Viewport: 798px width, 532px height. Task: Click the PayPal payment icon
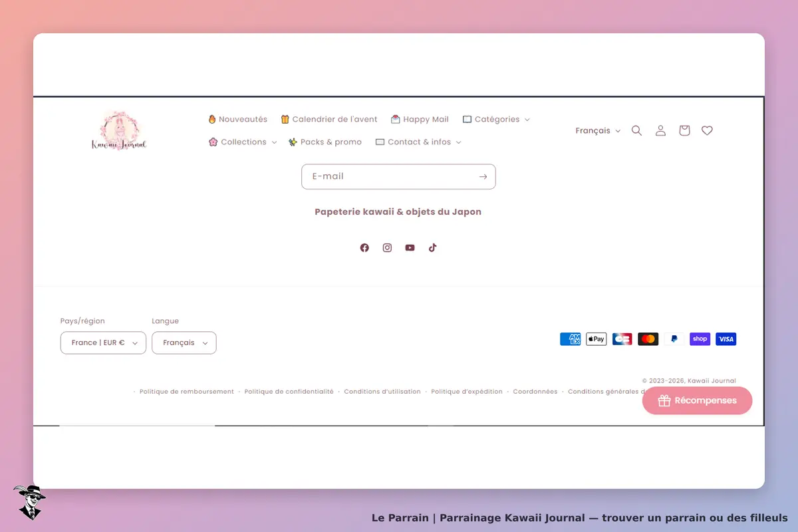(x=674, y=339)
